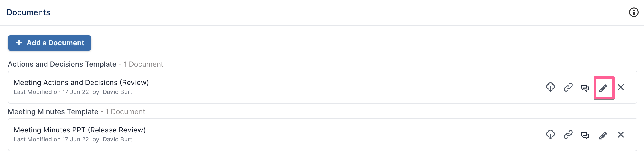Open Meeting Minutes PPT (Release Review) title
Viewport: 644px width, 163px height.
[x=80, y=130]
